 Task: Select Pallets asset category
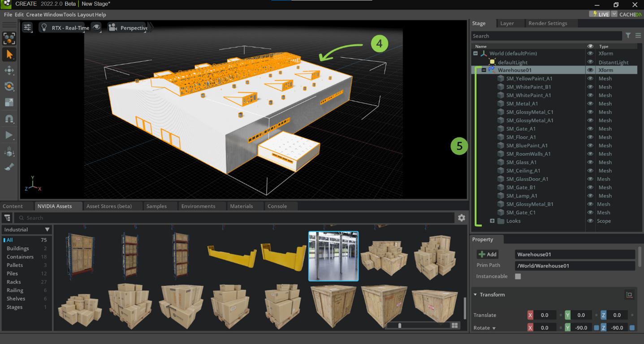(15, 265)
